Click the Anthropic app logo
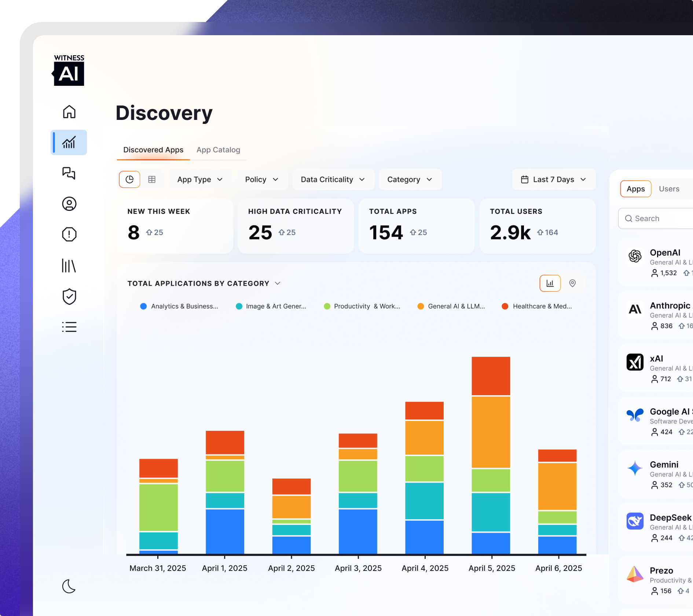This screenshot has height=616, width=693. click(x=635, y=309)
